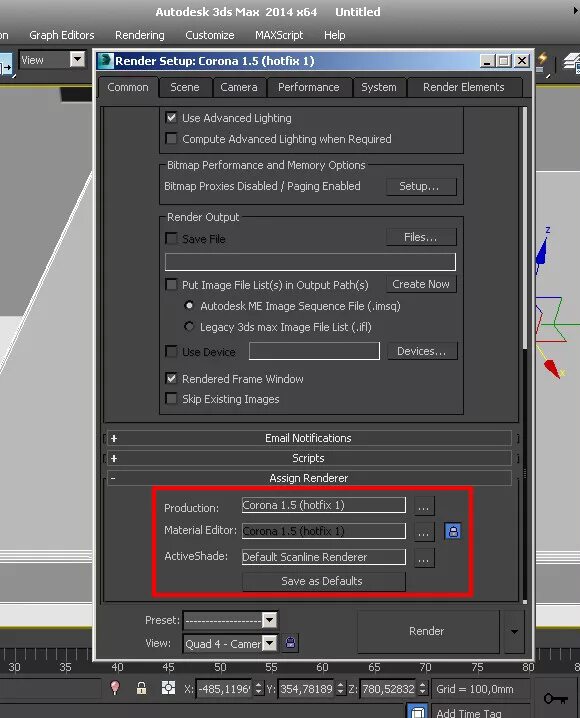Image resolution: width=580 pixels, height=718 pixels.
Task: Enable the Use Device checkbox
Action: coord(171,351)
